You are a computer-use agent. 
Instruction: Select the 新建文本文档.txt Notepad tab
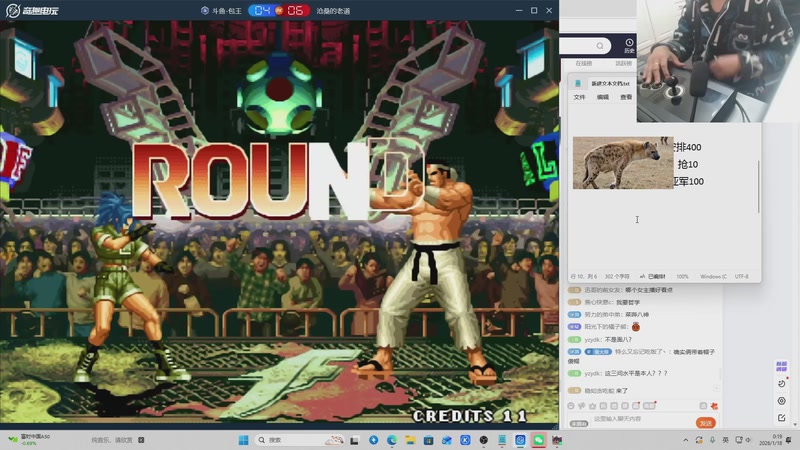[610, 83]
